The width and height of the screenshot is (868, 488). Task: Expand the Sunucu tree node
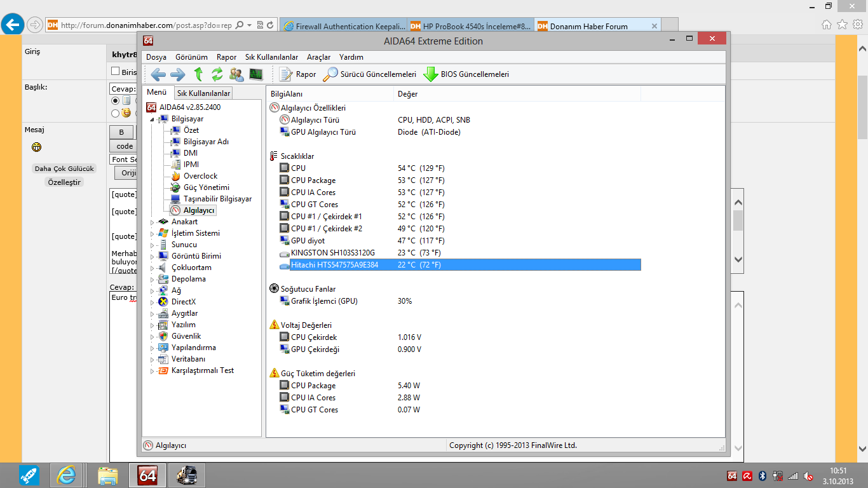point(152,245)
